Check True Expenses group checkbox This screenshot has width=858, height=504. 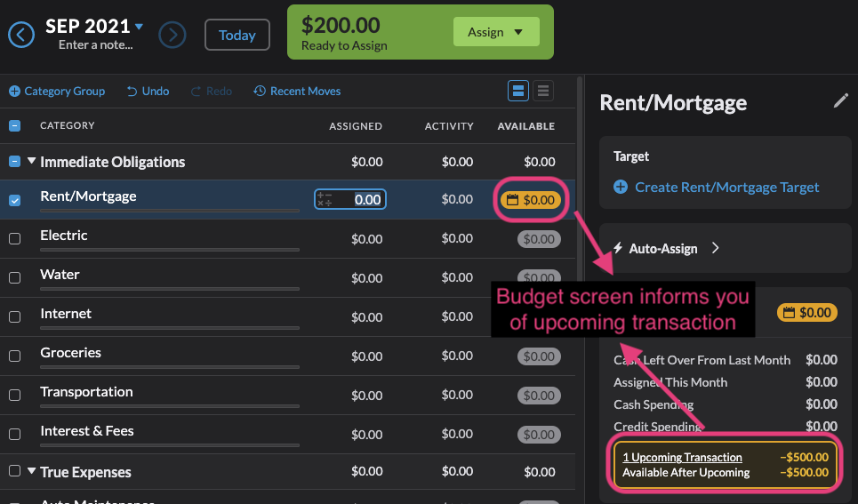(15, 470)
